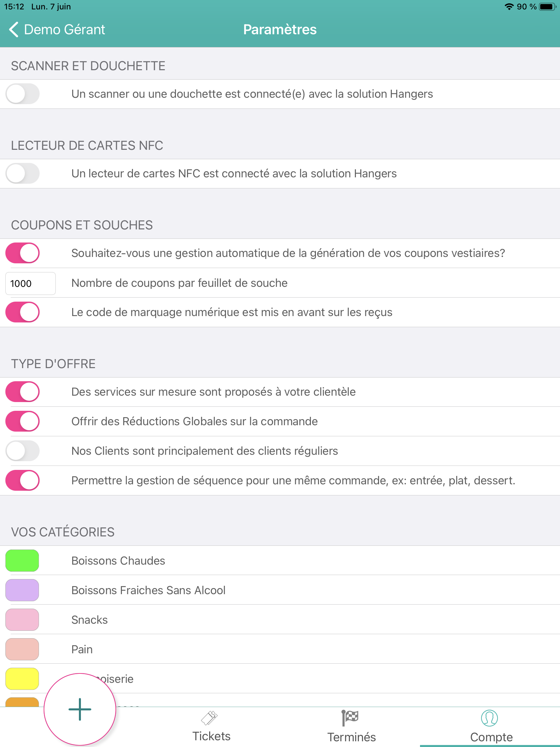Image resolution: width=560 pixels, height=747 pixels.
Task: Tap the checkered flag Terminés icon
Action: coord(351,717)
